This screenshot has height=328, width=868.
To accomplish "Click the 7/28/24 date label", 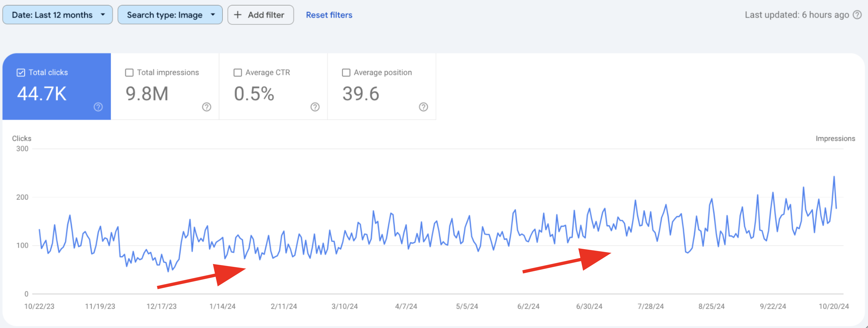I will (x=651, y=306).
